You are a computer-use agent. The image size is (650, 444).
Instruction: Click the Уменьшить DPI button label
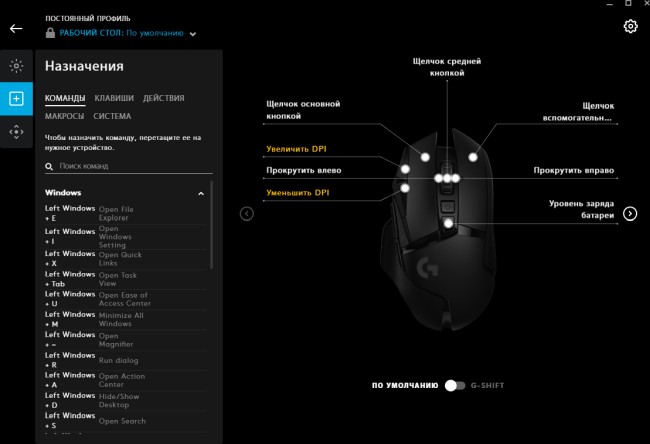297,191
